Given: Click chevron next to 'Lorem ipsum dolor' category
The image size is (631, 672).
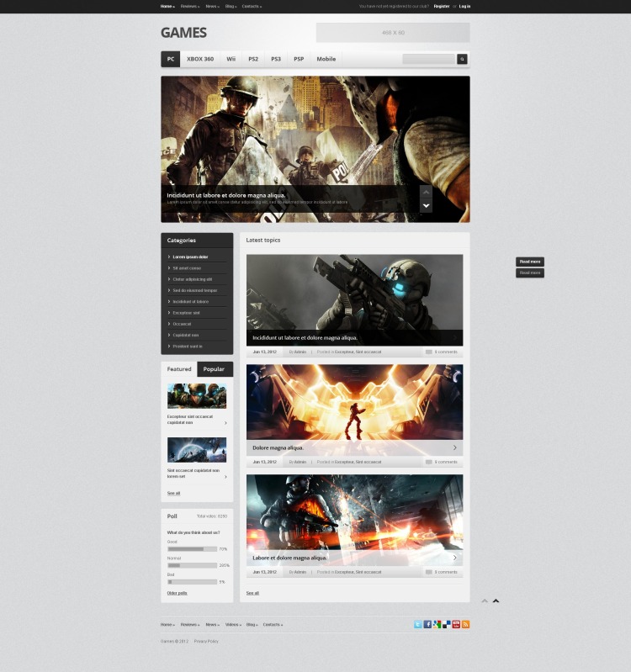Looking at the screenshot, I should pyautogui.click(x=169, y=257).
